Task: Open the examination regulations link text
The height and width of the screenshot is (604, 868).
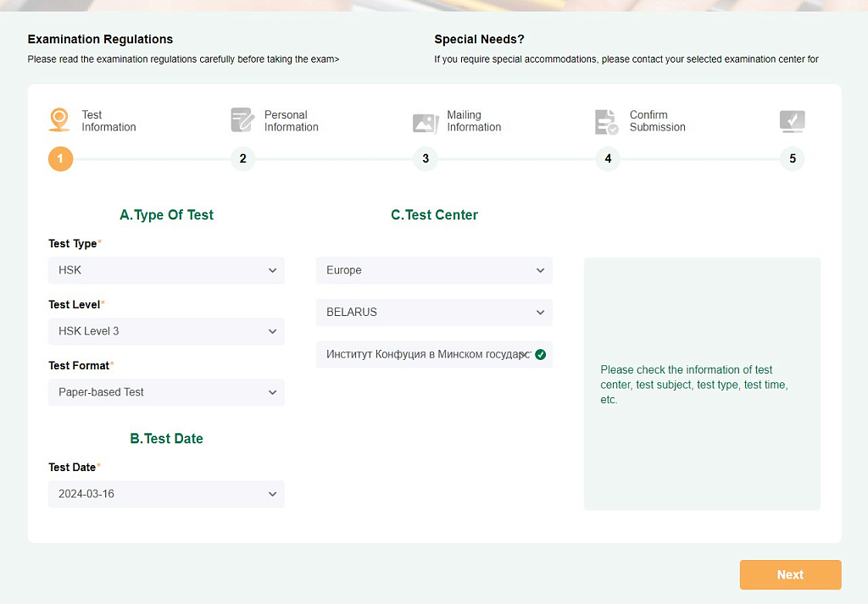Action: point(183,59)
